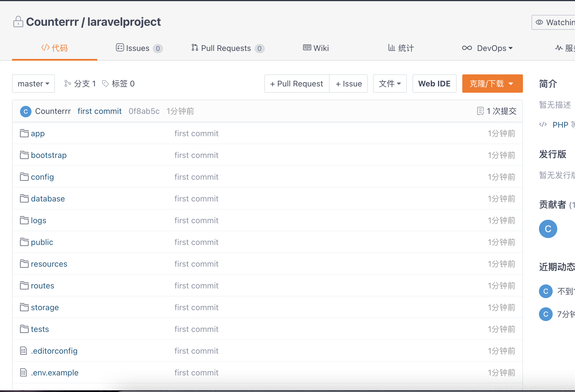
Task: Click the + Issue button
Action: (348, 84)
